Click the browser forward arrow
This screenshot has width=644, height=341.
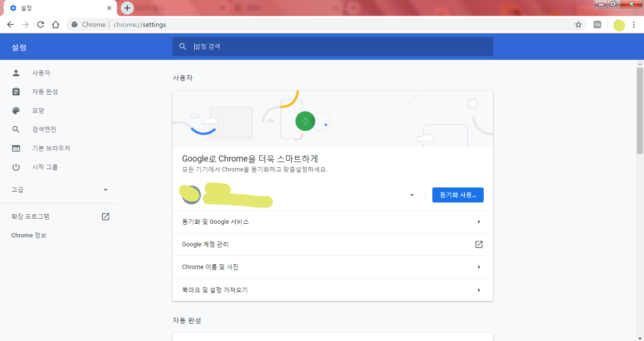pos(25,24)
